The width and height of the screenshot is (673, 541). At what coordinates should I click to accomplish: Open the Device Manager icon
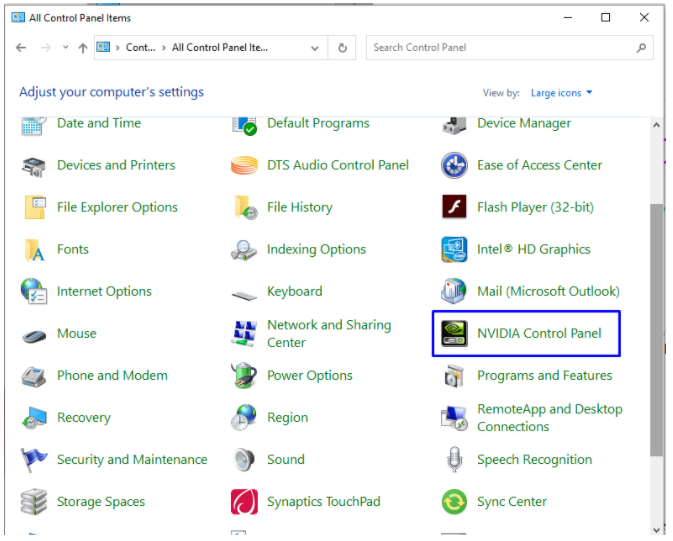coord(454,126)
